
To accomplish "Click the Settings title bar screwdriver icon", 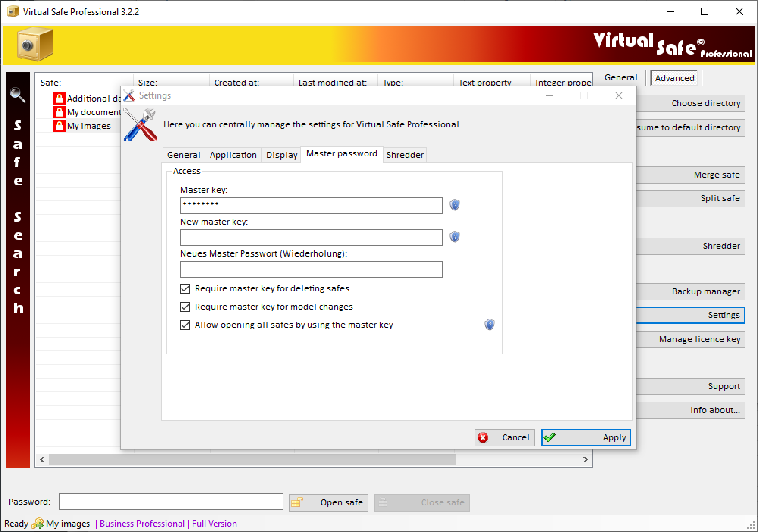I will (129, 95).
